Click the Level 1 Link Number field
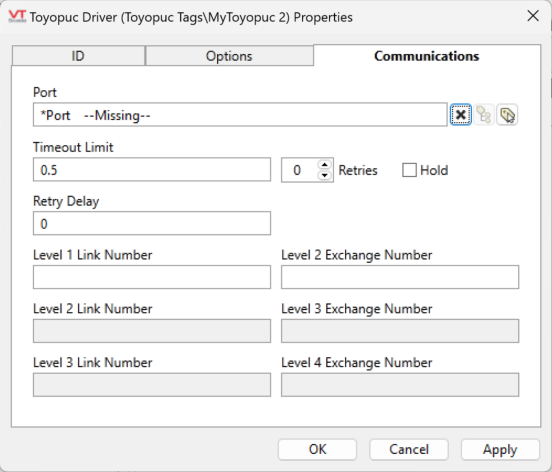Viewport: 552px width, 472px height. tap(152, 277)
